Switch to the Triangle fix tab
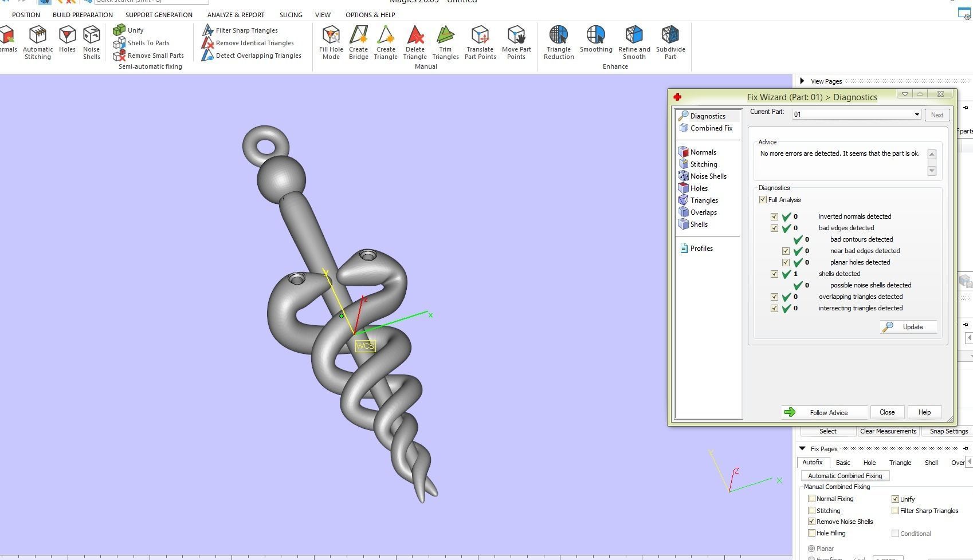This screenshot has width=973, height=560. point(900,463)
